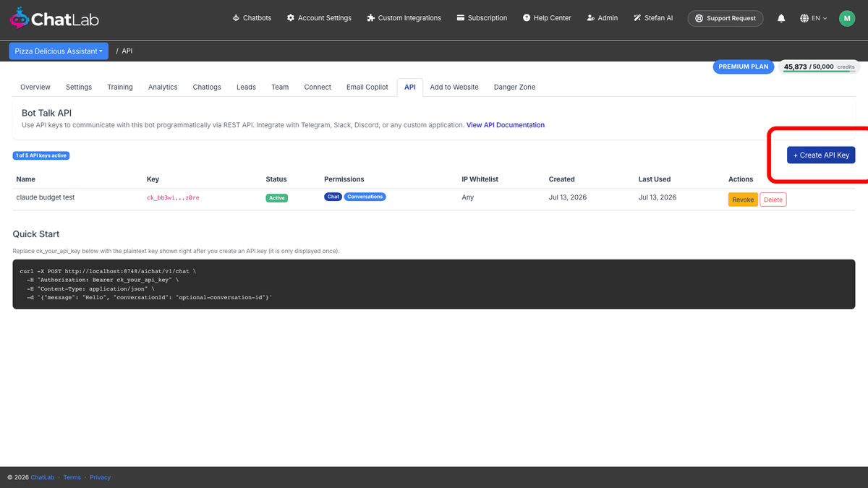Click the credits usage progress bar
The image size is (868, 488).
pyautogui.click(x=819, y=72)
